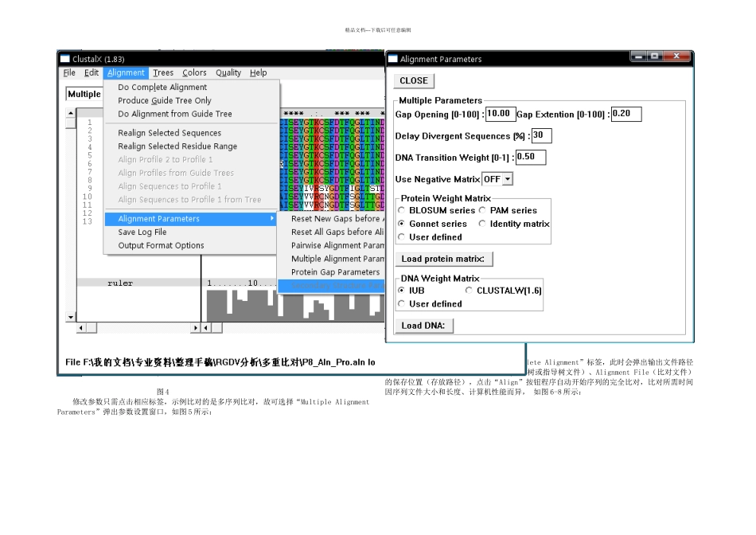Screen dimensions: 756x535
Task: Click right arrow of names pane scrollbar
Action: [195, 328]
